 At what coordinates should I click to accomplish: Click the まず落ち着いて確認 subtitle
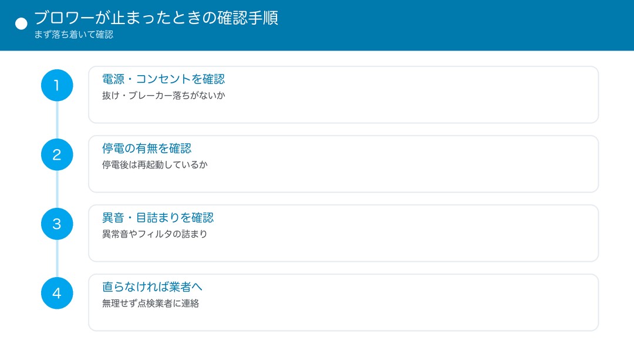click(x=73, y=35)
